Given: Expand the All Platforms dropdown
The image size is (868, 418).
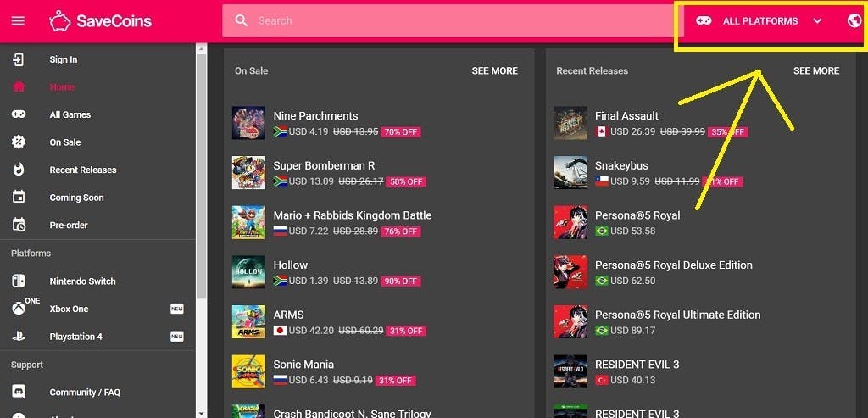Looking at the screenshot, I should pyautogui.click(x=759, y=21).
